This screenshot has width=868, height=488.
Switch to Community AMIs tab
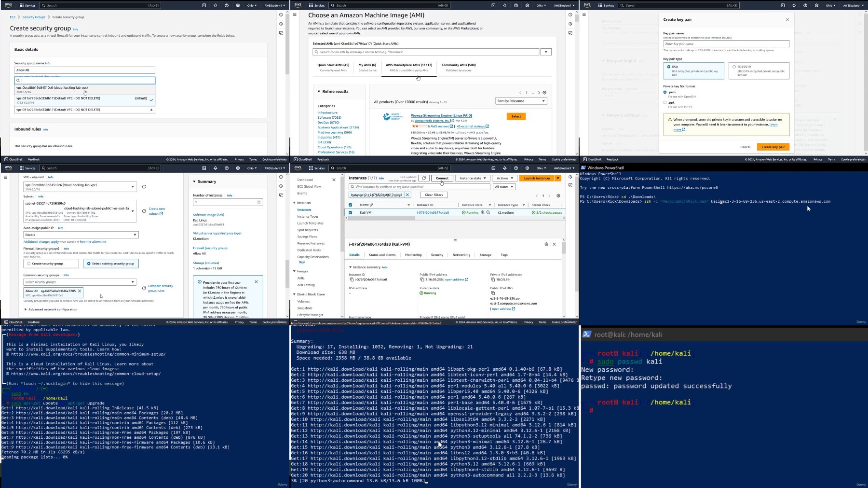(x=459, y=67)
